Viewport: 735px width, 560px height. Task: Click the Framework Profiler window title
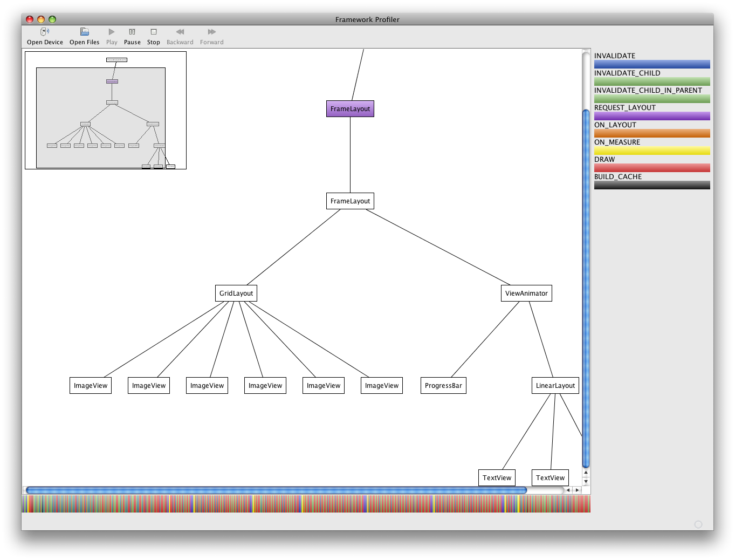tap(367, 19)
